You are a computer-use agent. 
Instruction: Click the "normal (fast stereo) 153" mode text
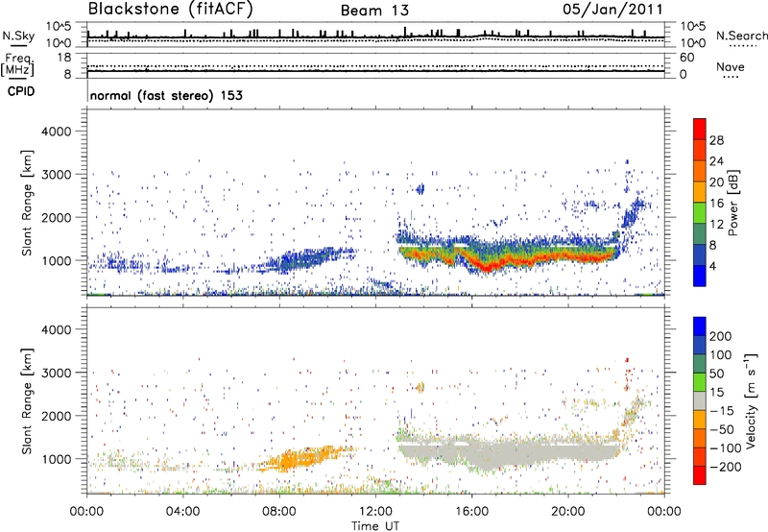166,95
